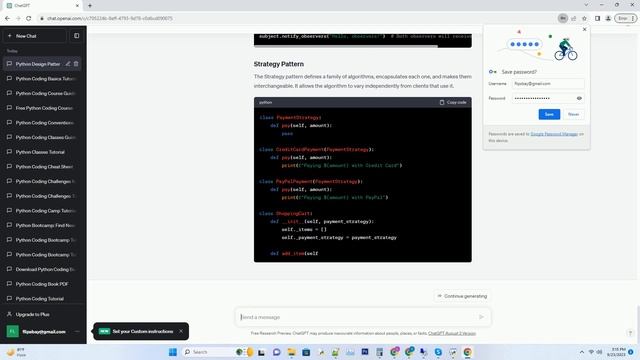Open the Python Coding Conventions chat
The width and height of the screenshot is (640, 360).
(x=42, y=123)
